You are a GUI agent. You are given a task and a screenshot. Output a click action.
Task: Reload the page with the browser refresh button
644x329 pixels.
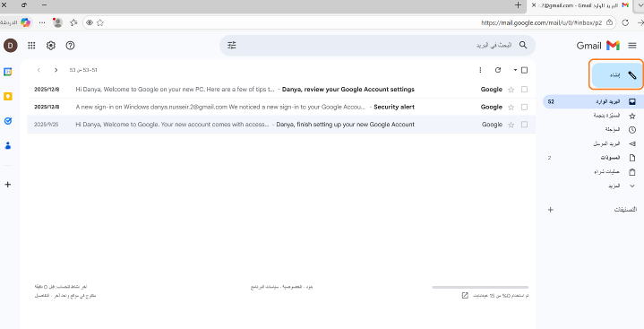(x=625, y=22)
